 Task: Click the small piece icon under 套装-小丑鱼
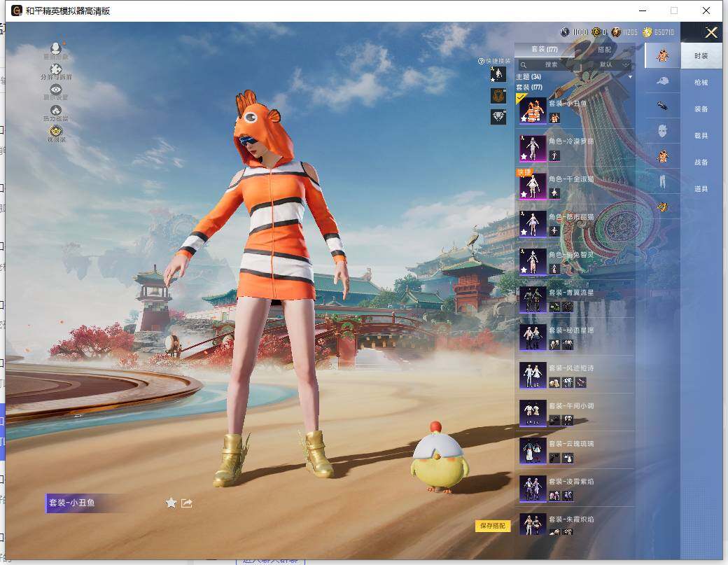554,118
